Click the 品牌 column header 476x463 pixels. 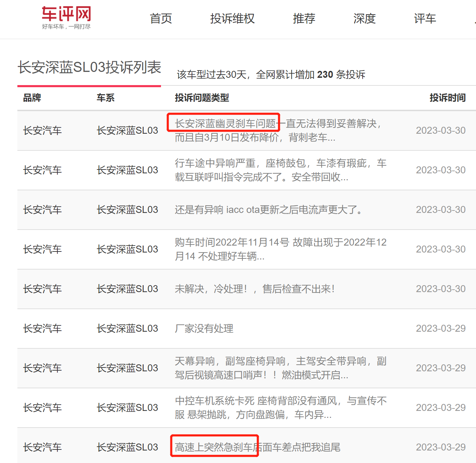[32, 98]
